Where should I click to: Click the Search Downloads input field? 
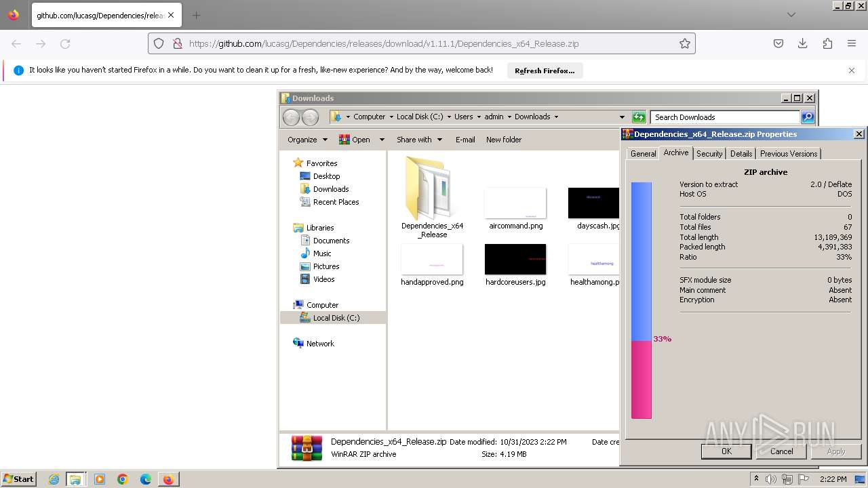(725, 117)
